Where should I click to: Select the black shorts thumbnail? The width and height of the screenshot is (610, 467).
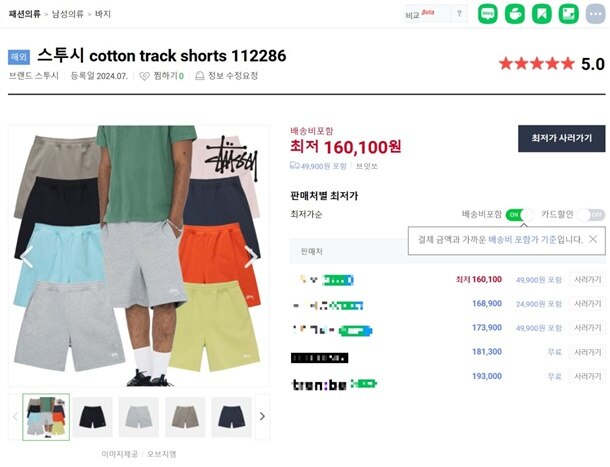point(93,417)
